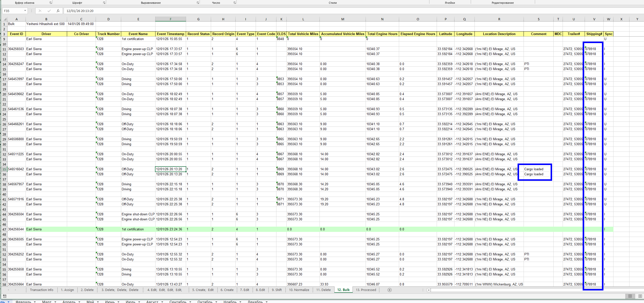Click the macro recording status bar icon
644x303 pixels.
coord(5,296)
